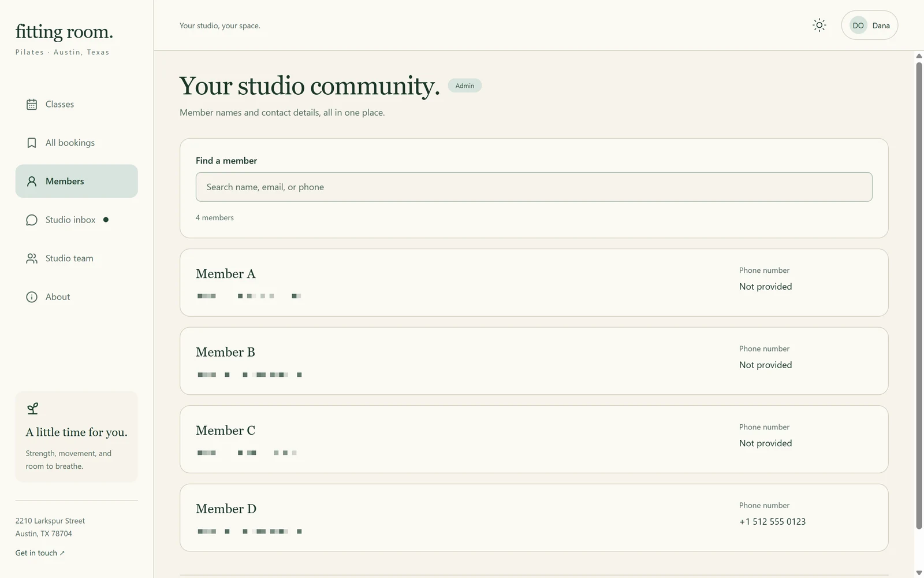Click the Admin badge
The width and height of the screenshot is (924, 578).
click(x=465, y=86)
